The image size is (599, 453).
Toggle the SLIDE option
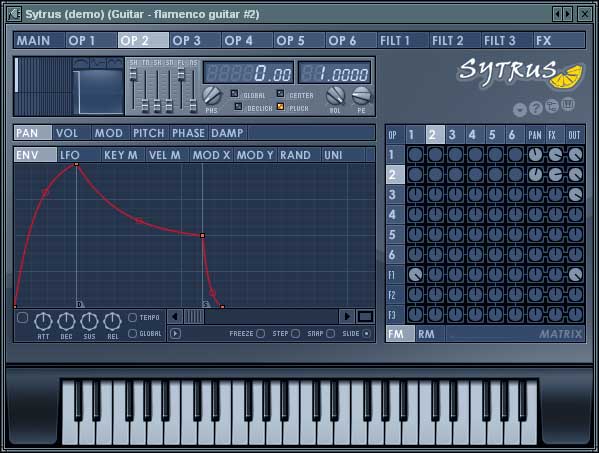(366, 333)
